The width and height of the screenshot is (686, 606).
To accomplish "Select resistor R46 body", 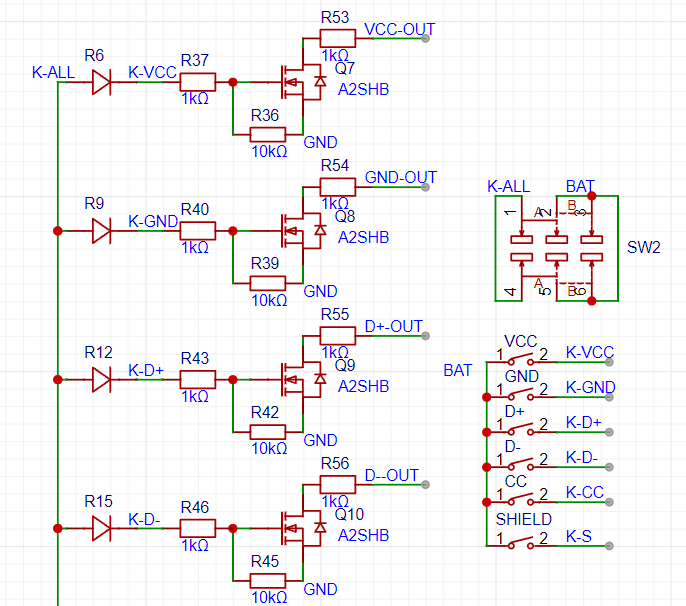I will [198, 529].
